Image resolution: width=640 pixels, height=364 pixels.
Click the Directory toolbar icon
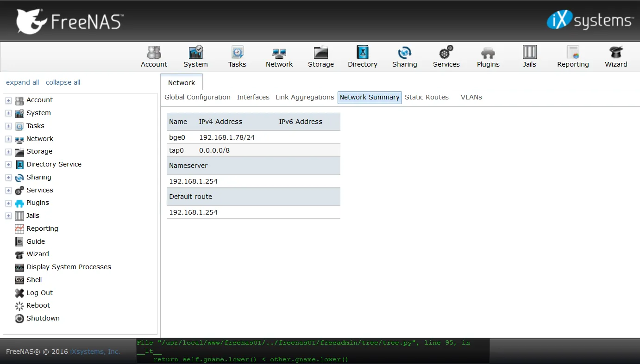[x=362, y=56]
